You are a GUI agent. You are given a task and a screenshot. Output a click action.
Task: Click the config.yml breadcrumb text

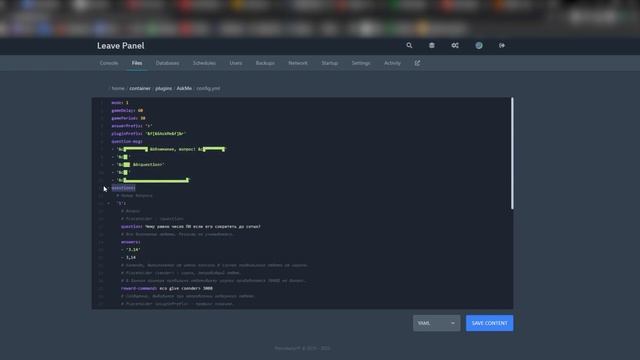pyautogui.click(x=208, y=88)
